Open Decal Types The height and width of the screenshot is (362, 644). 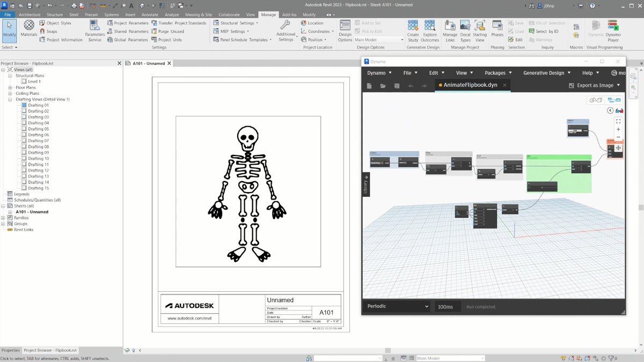(x=465, y=31)
